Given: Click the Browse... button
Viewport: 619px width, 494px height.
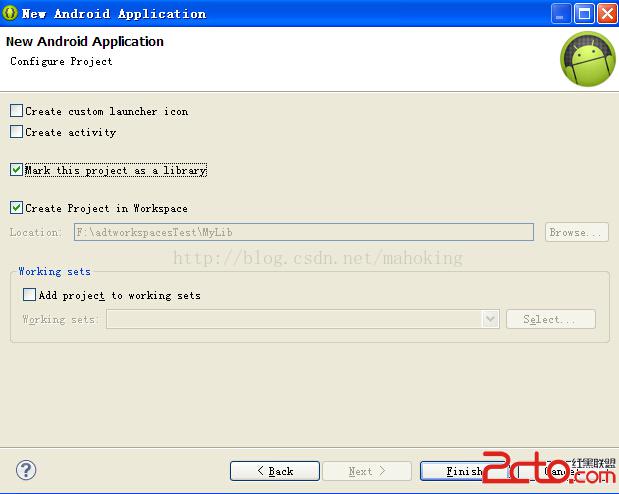Looking at the screenshot, I should point(576,232).
